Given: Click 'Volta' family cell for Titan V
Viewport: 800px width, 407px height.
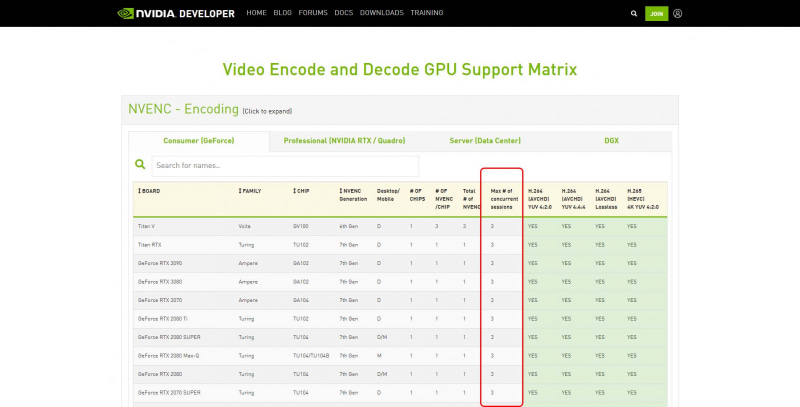Looking at the screenshot, I should pyautogui.click(x=244, y=226).
